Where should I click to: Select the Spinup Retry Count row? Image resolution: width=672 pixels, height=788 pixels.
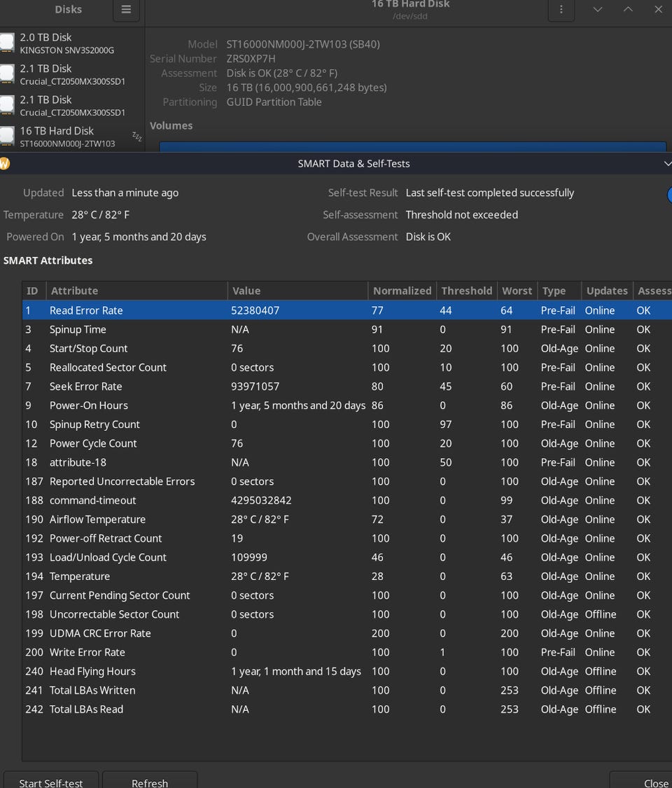point(347,424)
